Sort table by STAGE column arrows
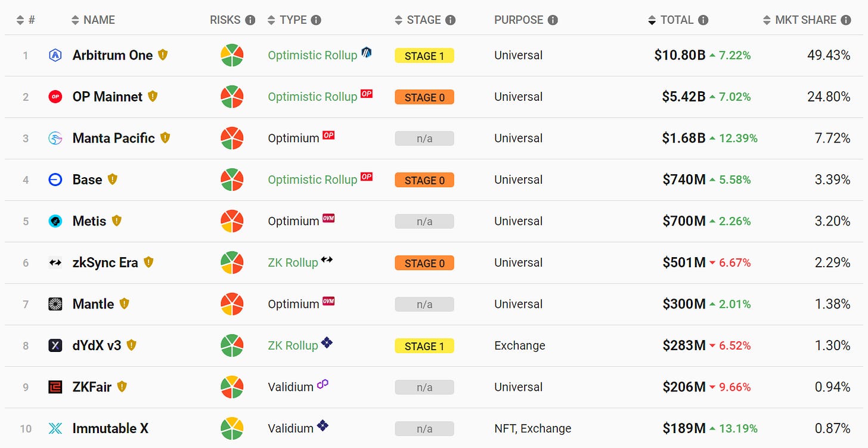868x448 pixels. click(399, 20)
